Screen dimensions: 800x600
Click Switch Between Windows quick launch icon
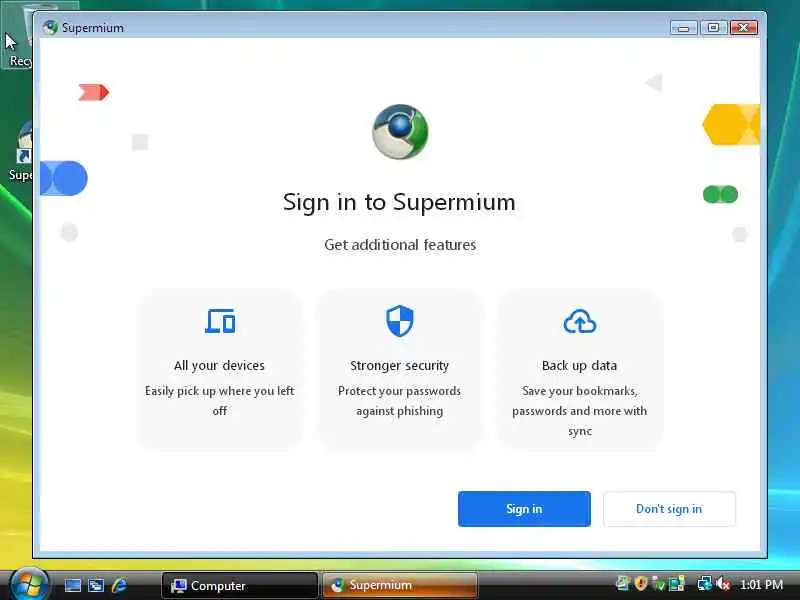click(96, 585)
